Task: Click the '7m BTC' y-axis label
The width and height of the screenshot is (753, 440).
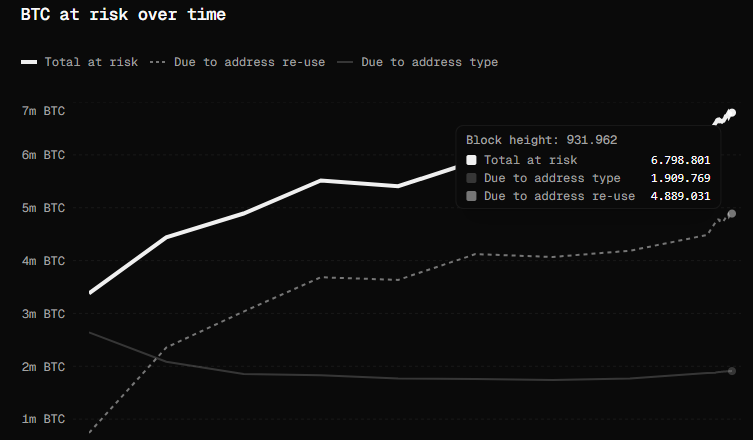Action: coord(43,111)
